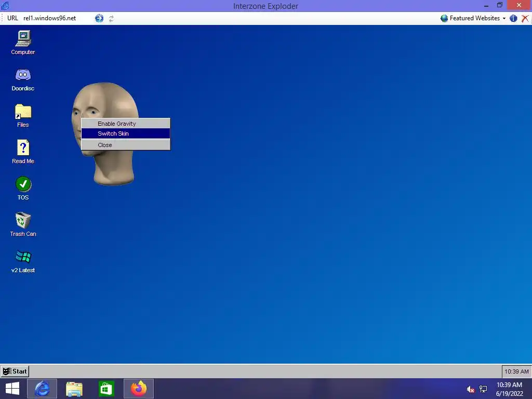Open the v2 Latest icon
Screen dimensions: 532x399
[23, 261]
